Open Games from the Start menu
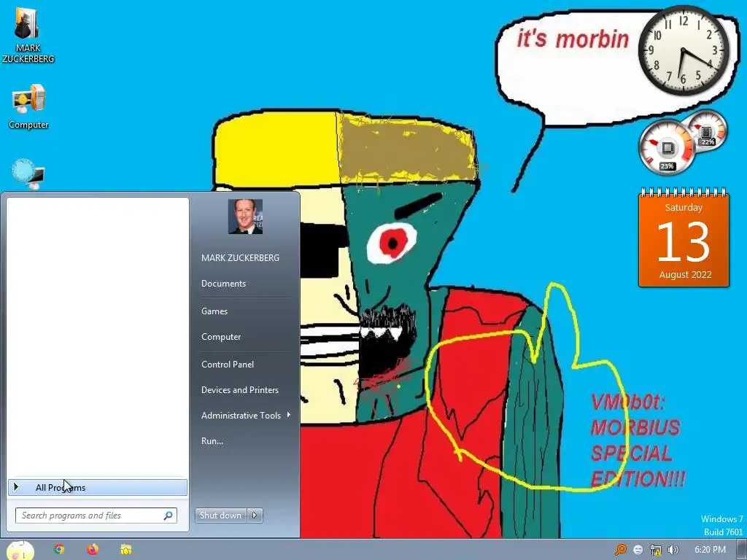 [x=214, y=311]
